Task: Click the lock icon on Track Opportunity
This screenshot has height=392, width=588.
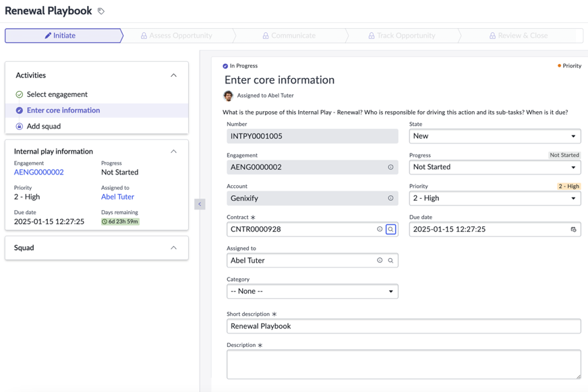Action: [x=372, y=36]
